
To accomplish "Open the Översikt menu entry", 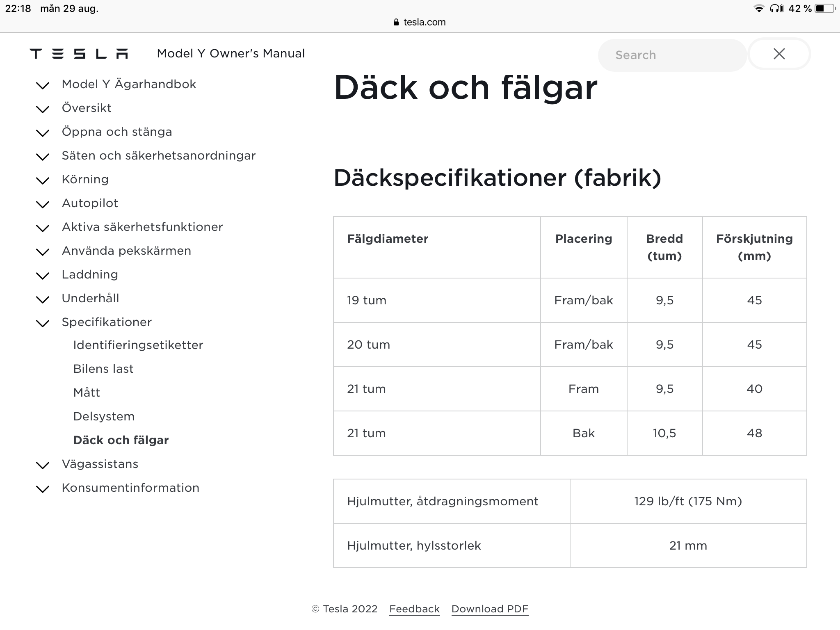I will pyautogui.click(x=87, y=108).
